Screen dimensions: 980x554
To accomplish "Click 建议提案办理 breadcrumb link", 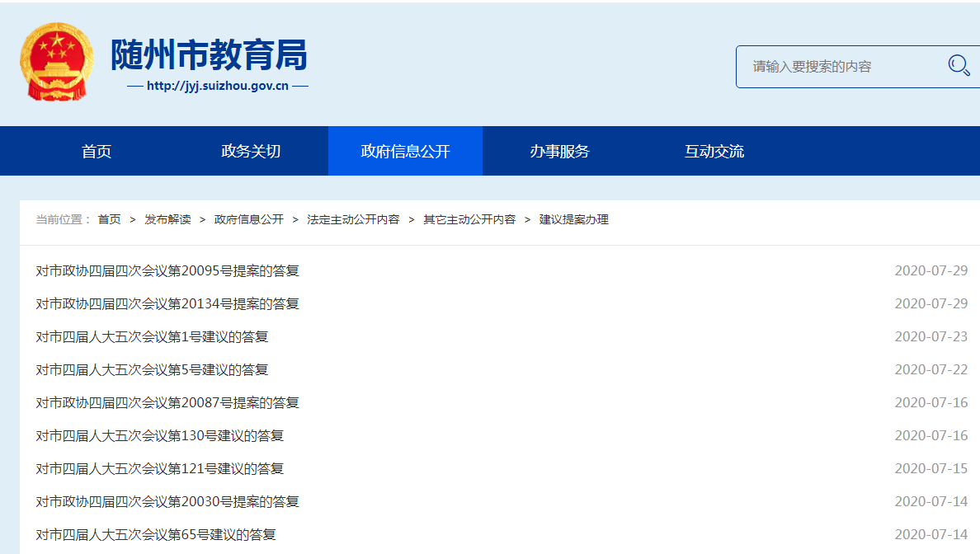I will [574, 219].
